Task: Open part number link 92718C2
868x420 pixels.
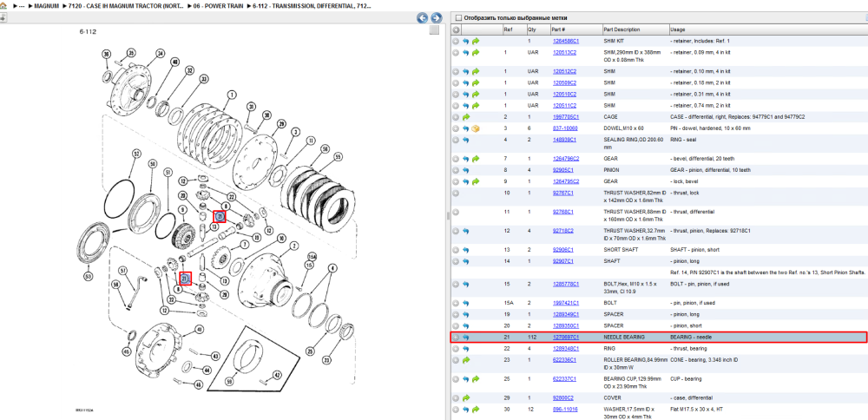Action: [x=563, y=231]
